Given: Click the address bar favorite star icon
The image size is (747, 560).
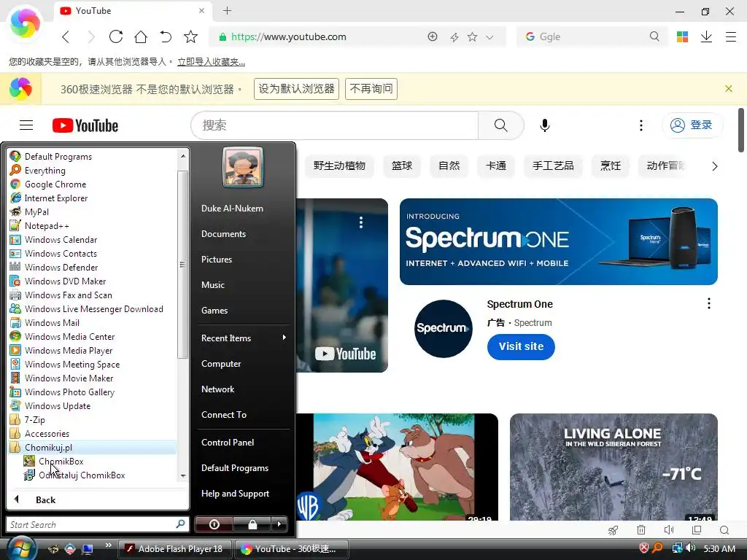Looking at the screenshot, I should 472,37.
